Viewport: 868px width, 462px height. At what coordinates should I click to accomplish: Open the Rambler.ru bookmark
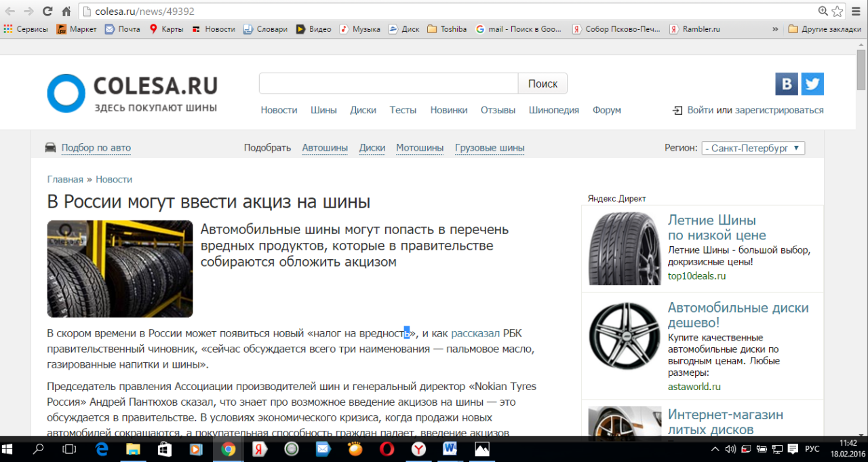pos(694,29)
